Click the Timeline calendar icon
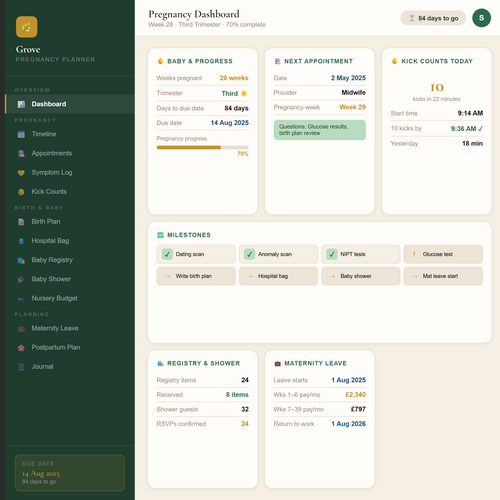The image size is (500, 500). (x=21, y=134)
